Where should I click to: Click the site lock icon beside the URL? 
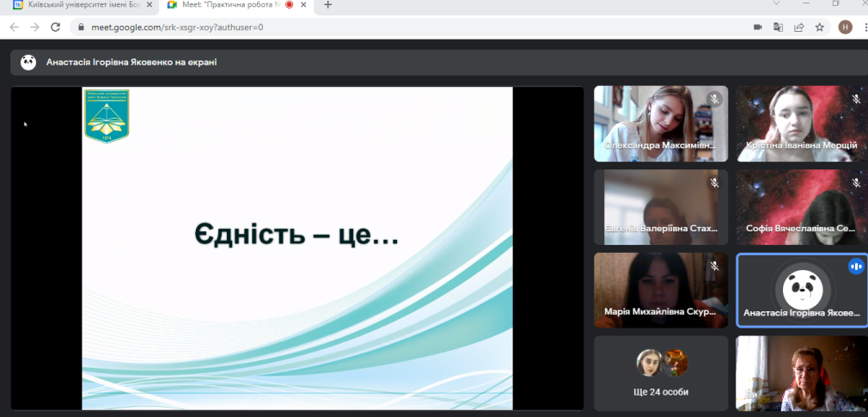pos(81,27)
